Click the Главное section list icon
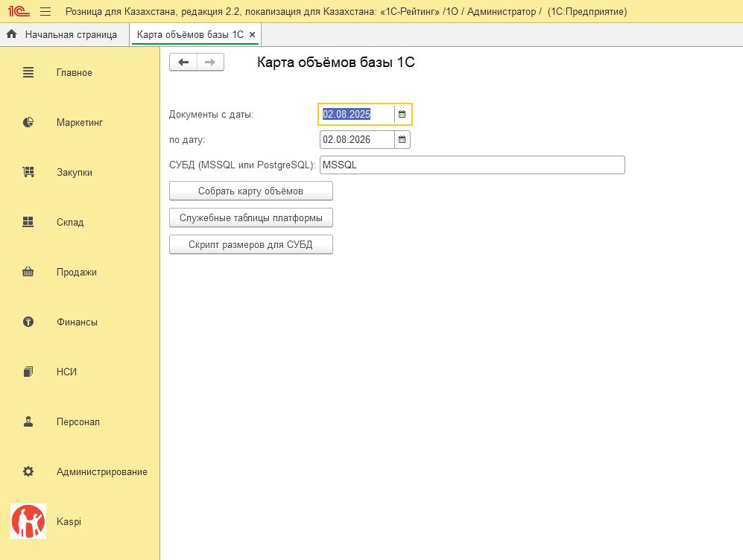743x560 pixels. point(28,72)
